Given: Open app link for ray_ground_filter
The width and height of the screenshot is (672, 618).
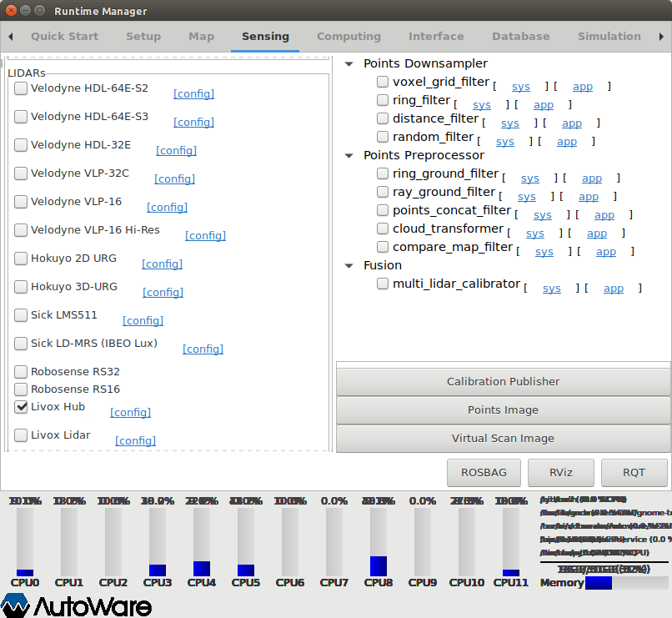Looking at the screenshot, I should (589, 197).
